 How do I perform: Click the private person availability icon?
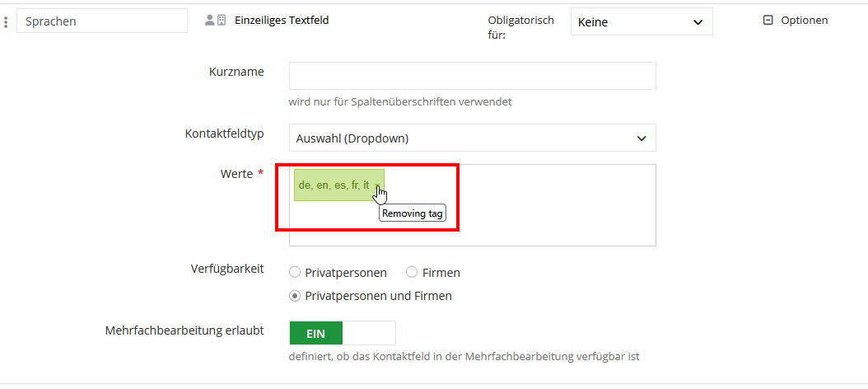point(210,20)
